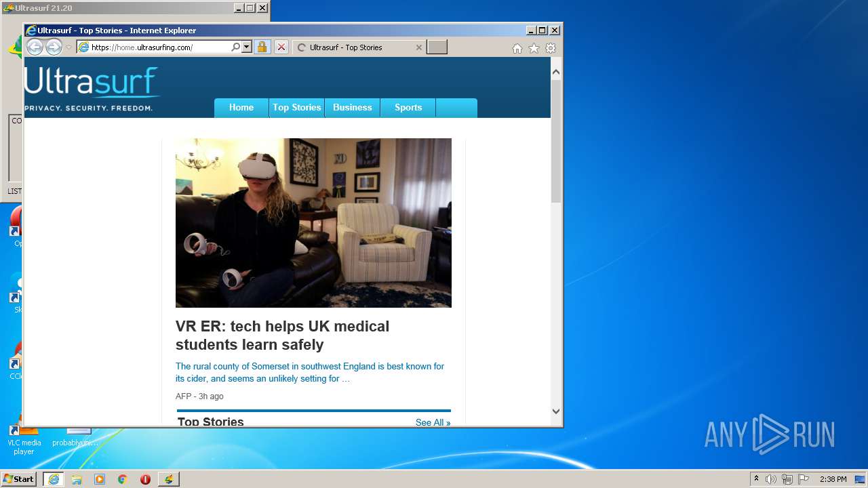Go to the Home navigation tab

click(241, 108)
